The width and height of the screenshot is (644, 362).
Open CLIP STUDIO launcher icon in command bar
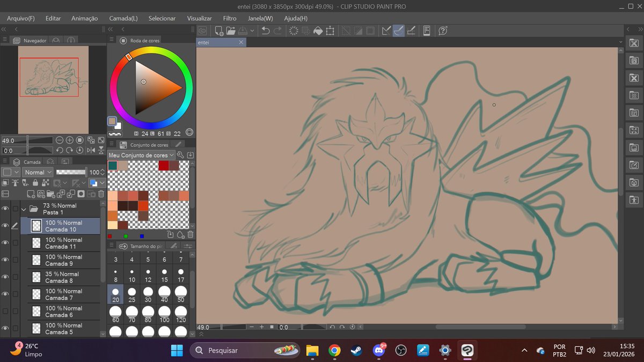point(202,31)
